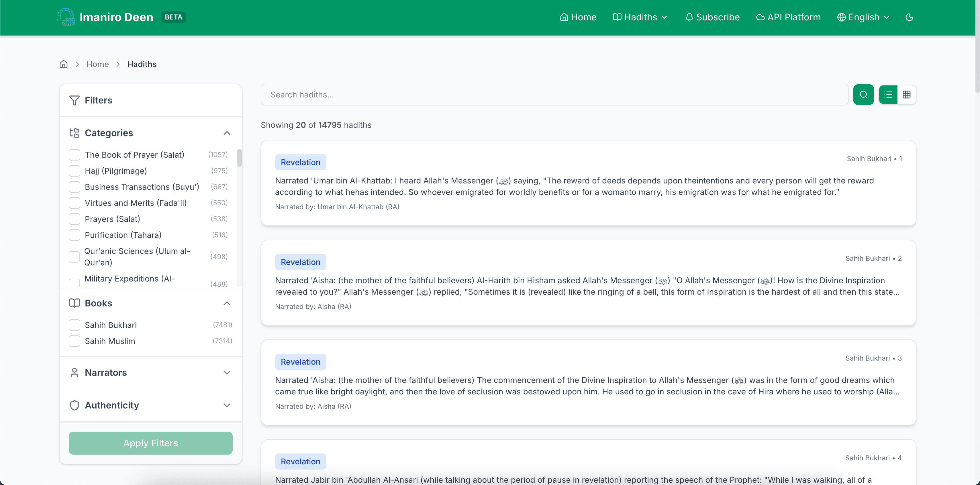Switch to grid view layout
Image resolution: width=980 pixels, height=485 pixels.
tap(906, 94)
